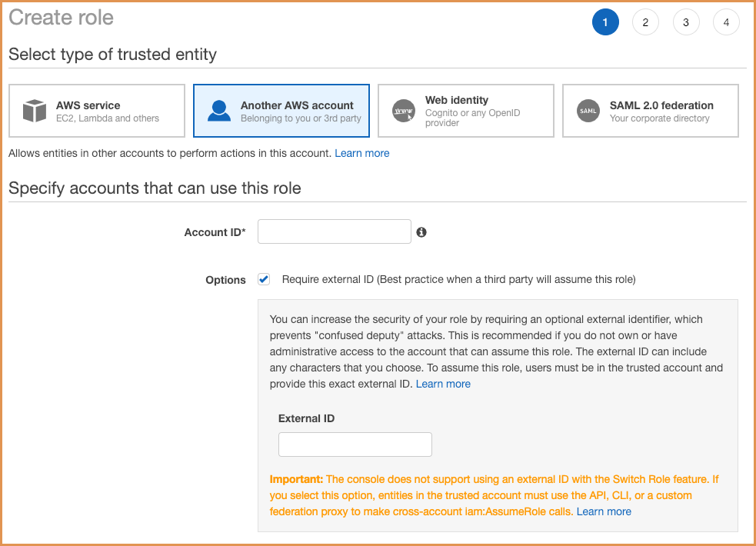Viewport: 756px width, 546px height.
Task: Select AWS service trusted entity card
Action: pyautogui.click(x=97, y=111)
